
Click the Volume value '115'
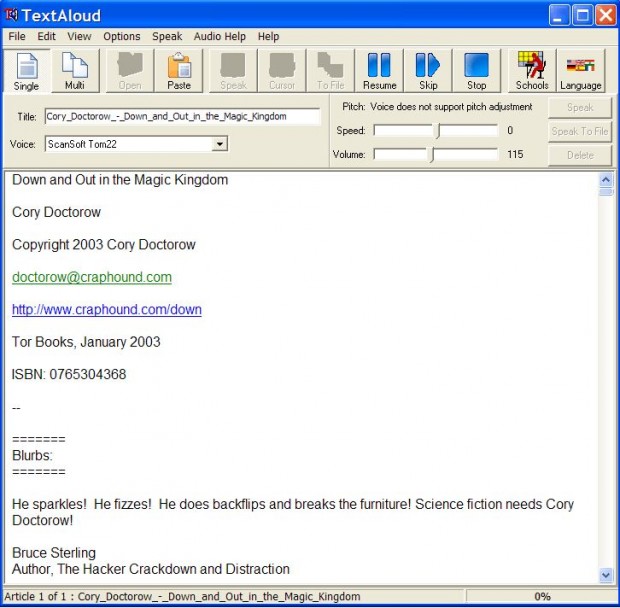click(515, 154)
